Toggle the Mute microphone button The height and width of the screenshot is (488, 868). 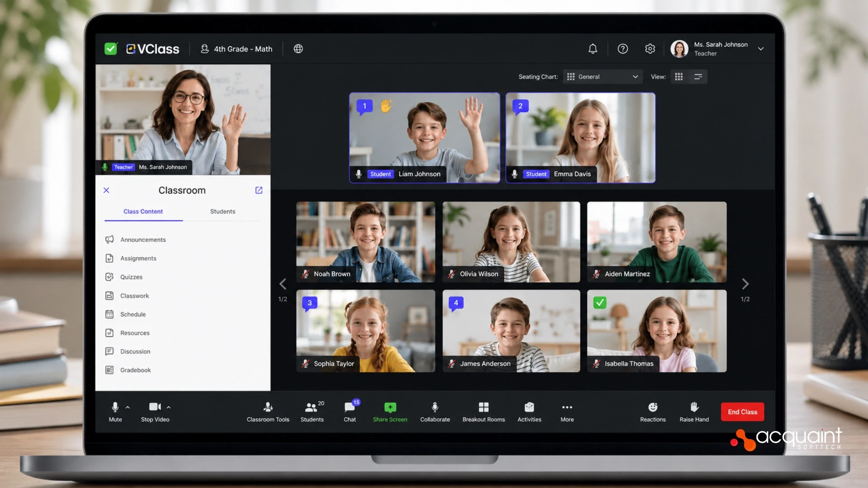115,412
